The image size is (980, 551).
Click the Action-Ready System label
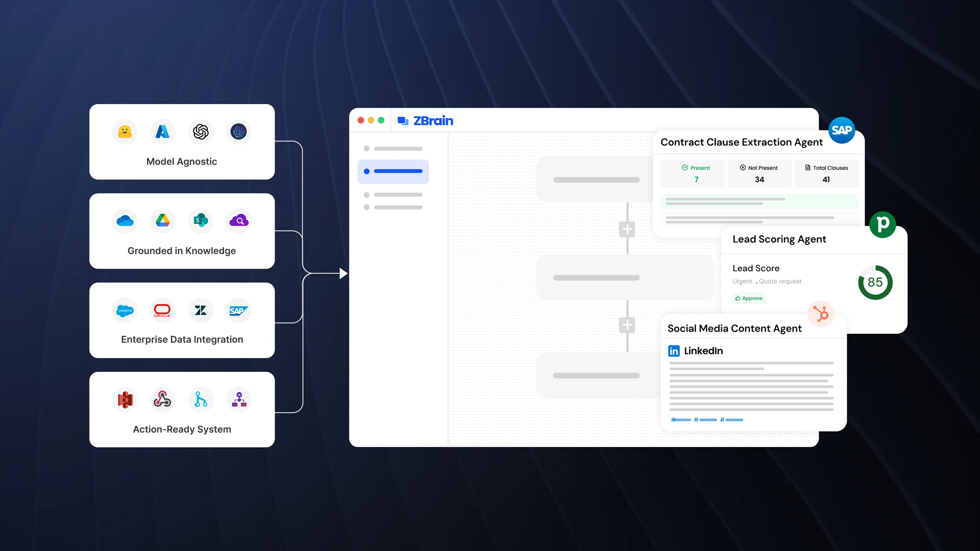(182, 429)
